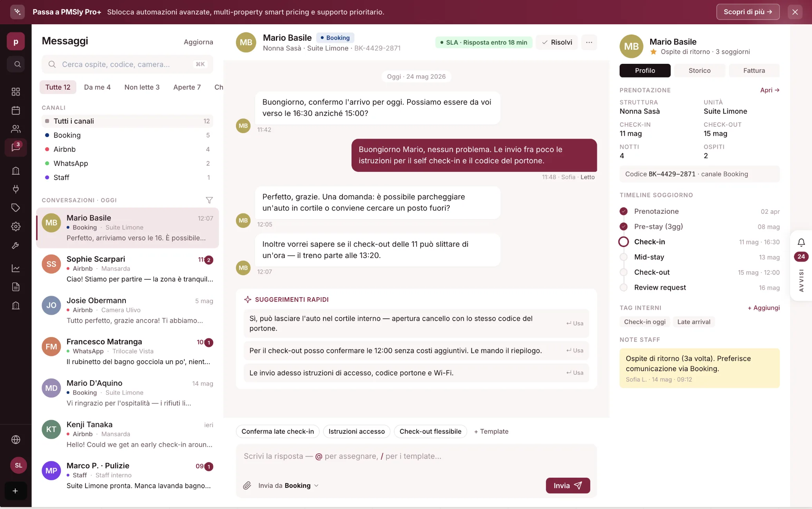Open the calendar icon in sidebar

pos(16,110)
